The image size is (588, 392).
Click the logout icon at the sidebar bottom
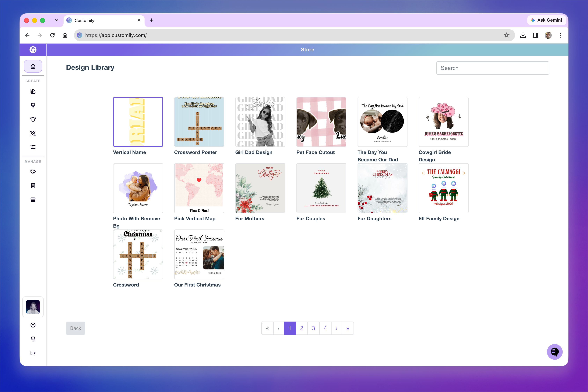point(33,353)
